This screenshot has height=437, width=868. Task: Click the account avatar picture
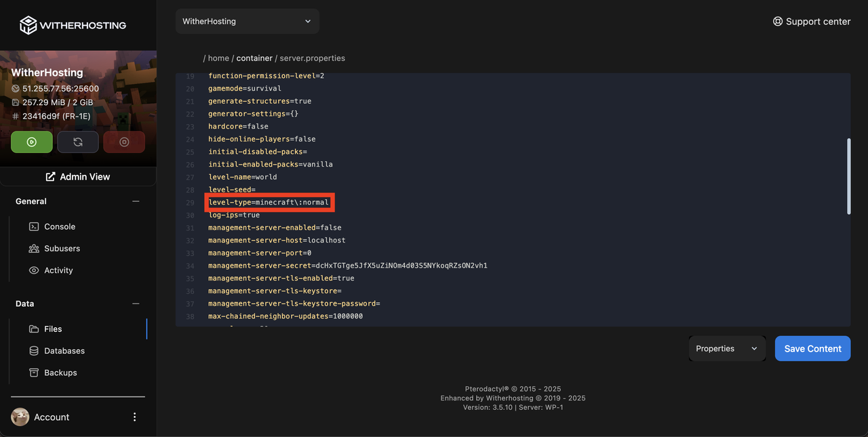(x=20, y=417)
